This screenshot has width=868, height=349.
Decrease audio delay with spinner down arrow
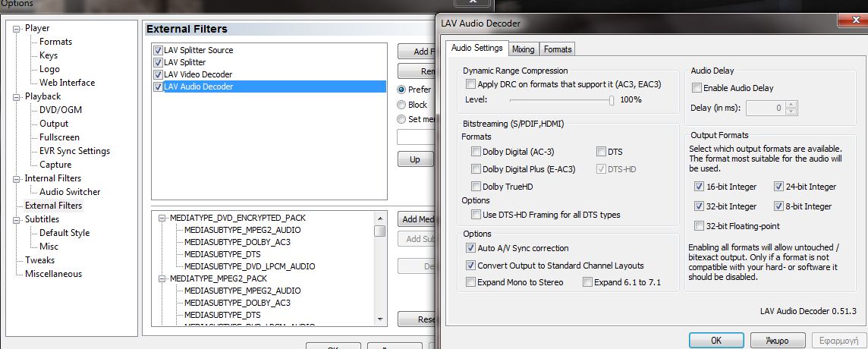(x=792, y=112)
